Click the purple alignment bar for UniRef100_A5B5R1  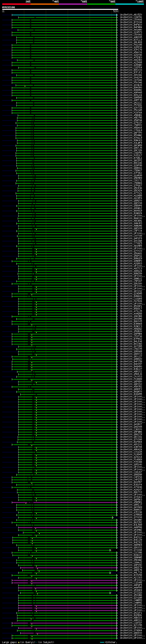coord(64,502)
